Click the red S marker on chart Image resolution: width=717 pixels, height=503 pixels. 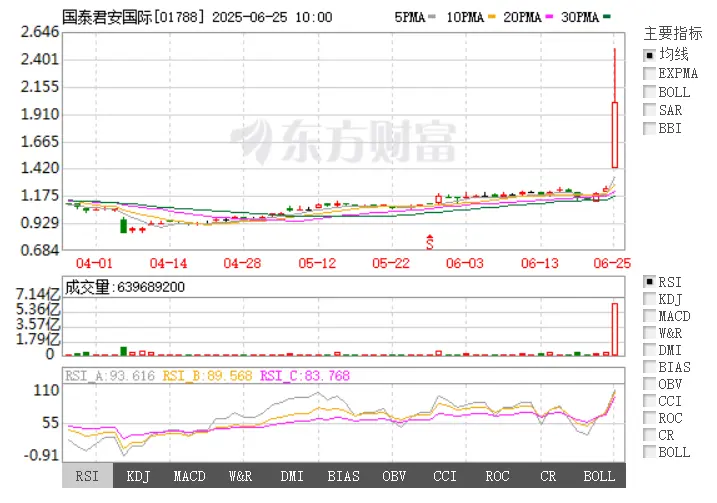coord(430,242)
